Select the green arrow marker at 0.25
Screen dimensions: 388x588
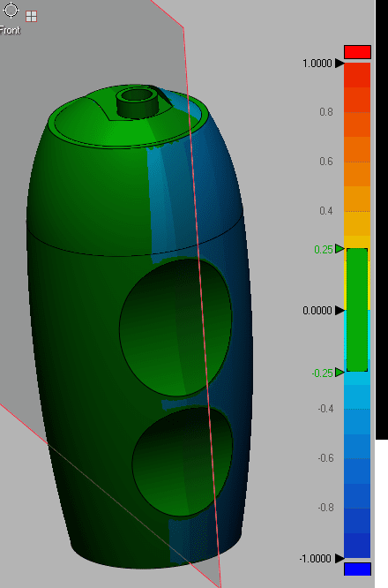pyautogui.click(x=339, y=249)
